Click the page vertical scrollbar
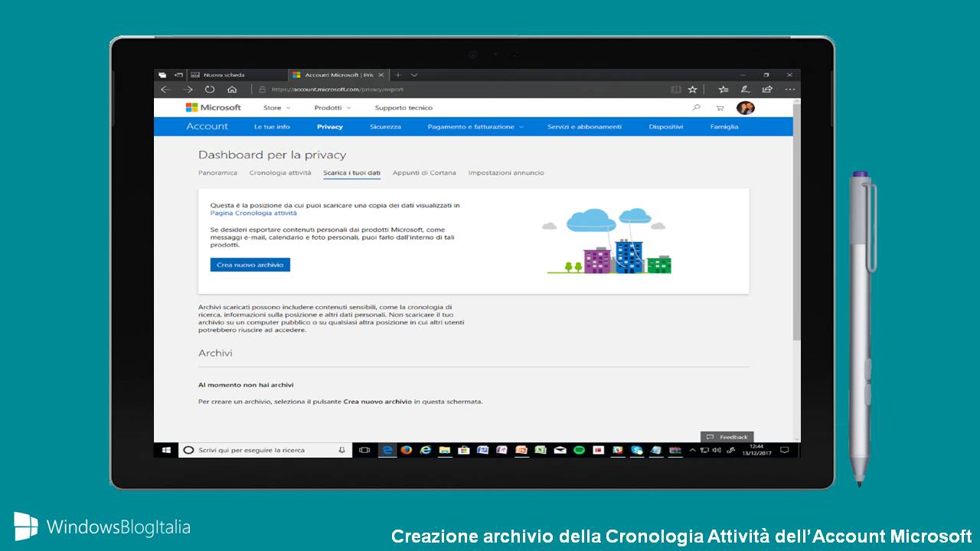The width and height of the screenshot is (980, 551). pos(796,222)
